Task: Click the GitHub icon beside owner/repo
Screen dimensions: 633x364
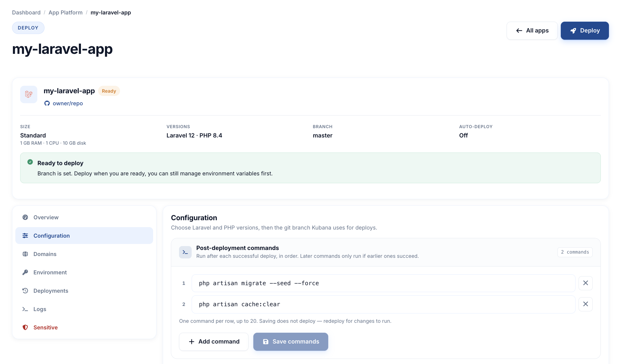Action: [47, 103]
